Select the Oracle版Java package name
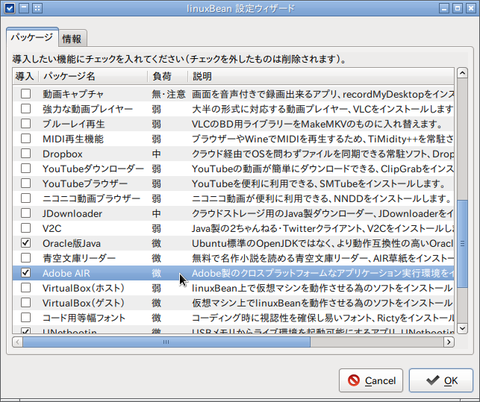The width and height of the screenshot is (480, 402). 71,244
